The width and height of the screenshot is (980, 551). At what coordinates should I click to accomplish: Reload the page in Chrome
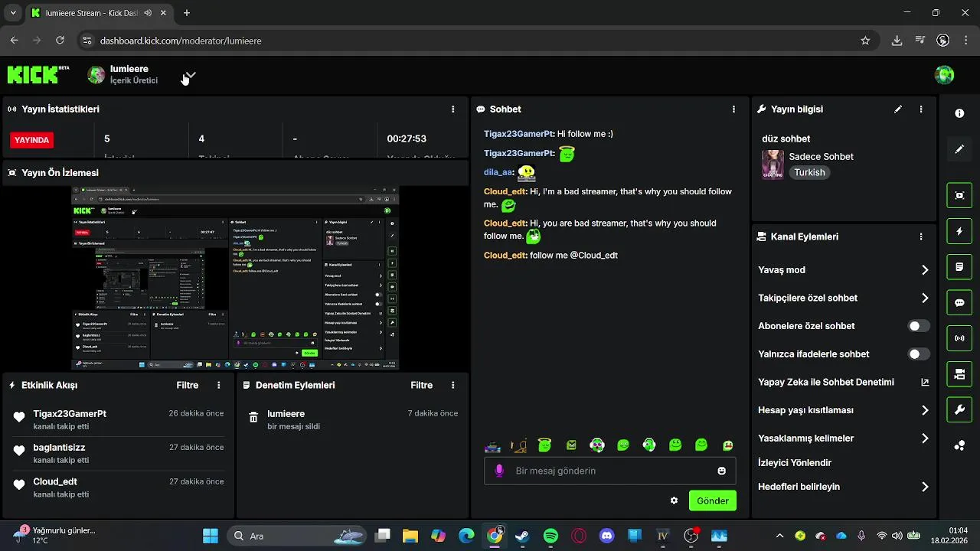pos(60,41)
